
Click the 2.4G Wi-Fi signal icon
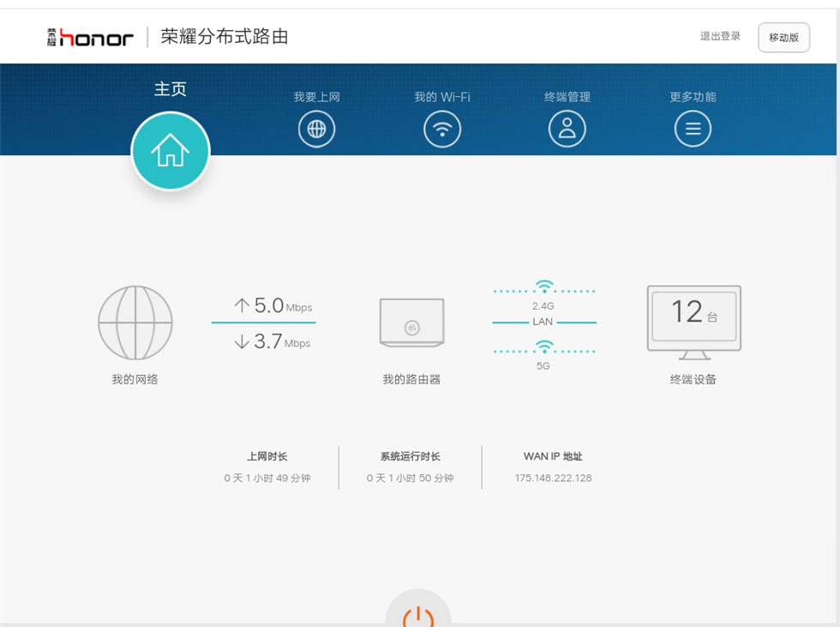543,287
